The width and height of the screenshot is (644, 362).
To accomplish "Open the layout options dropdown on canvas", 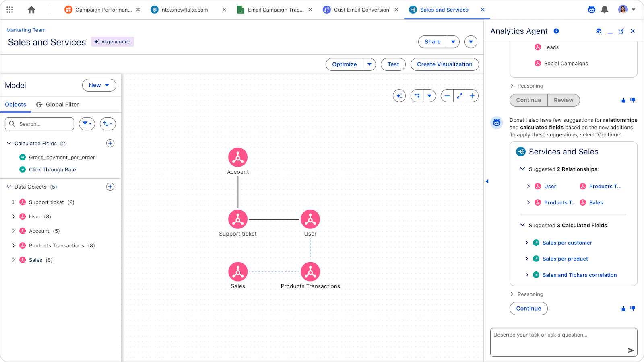I will tap(429, 96).
